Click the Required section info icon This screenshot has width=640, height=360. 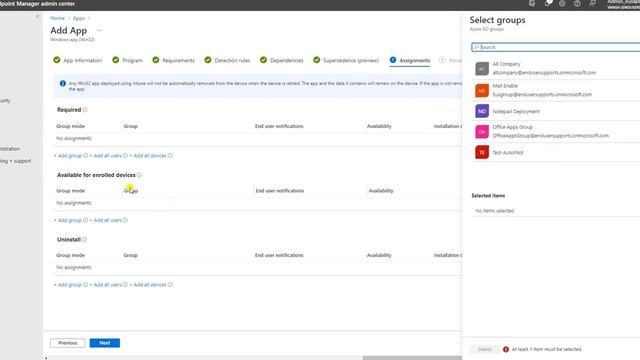pyautogui.click(x=85, y=110)
